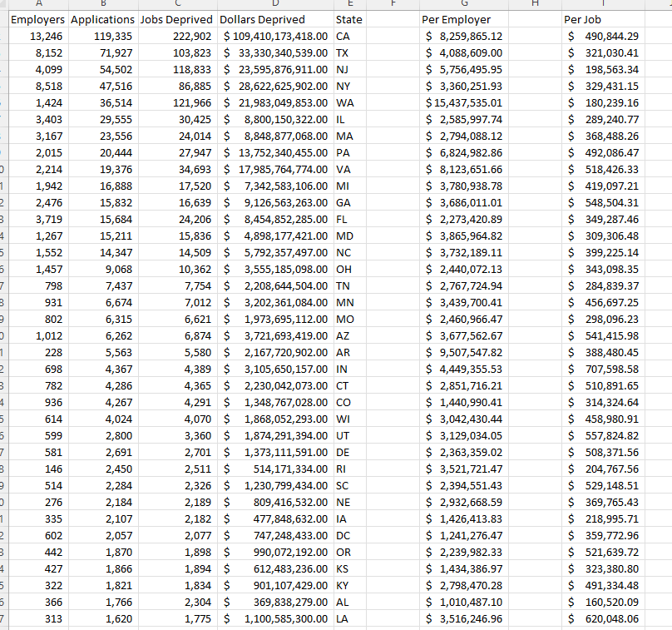Select per employer value 15,437,535.01
This screenshot has width=672, height=630.
point(464,103)
